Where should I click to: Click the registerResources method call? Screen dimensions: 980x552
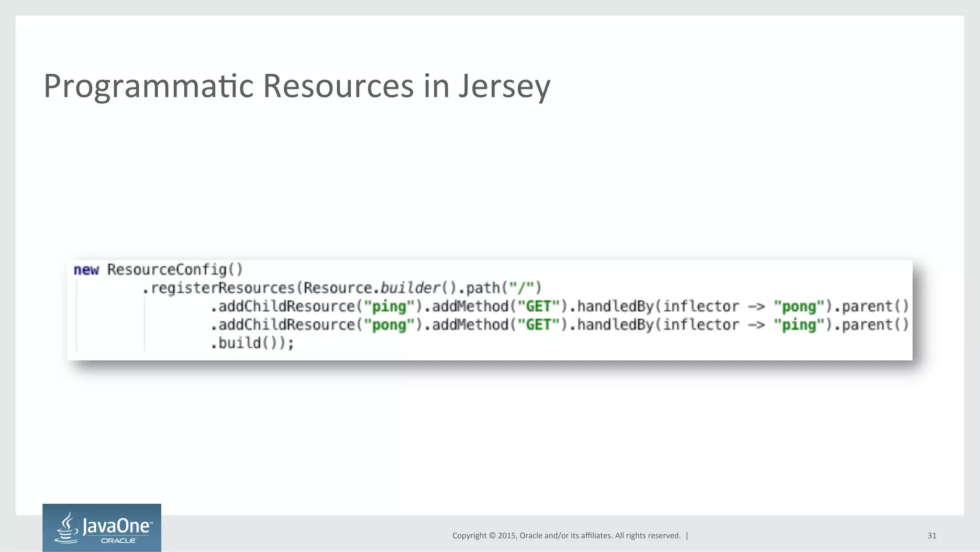[223, 288]
